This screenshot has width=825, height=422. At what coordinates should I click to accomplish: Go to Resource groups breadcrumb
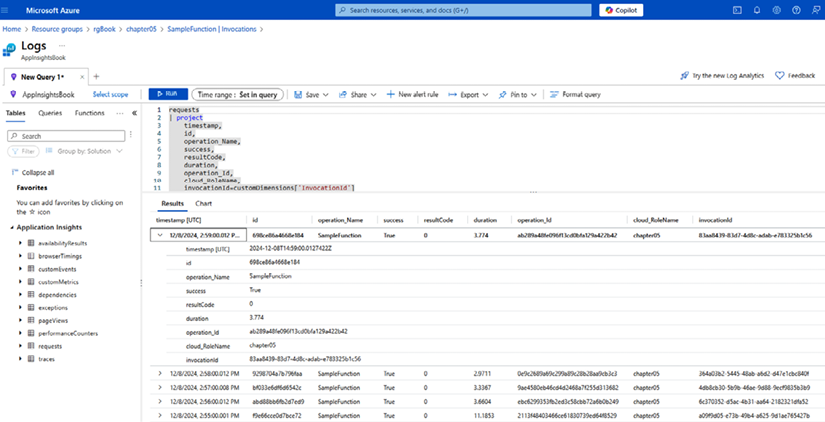click(x=57, y=29)
